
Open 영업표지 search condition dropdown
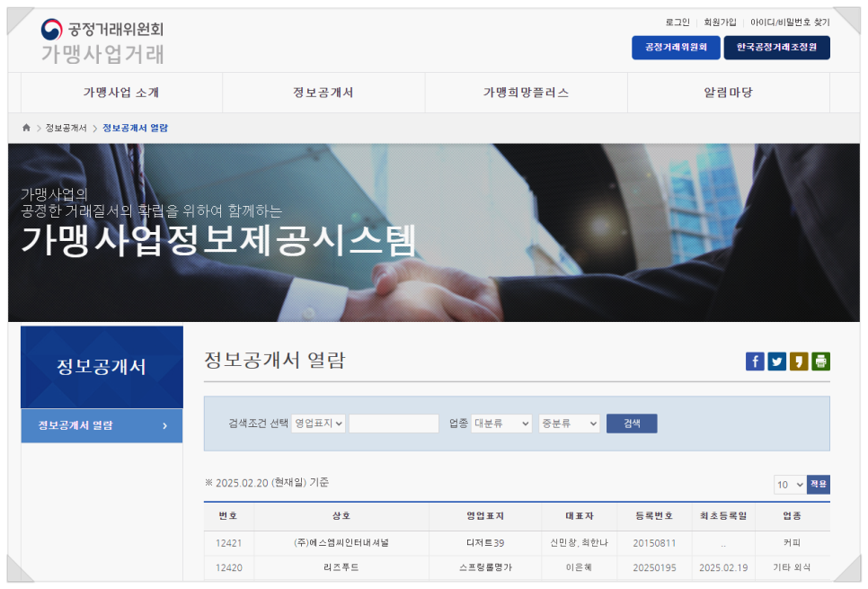[x=318, y=424]
